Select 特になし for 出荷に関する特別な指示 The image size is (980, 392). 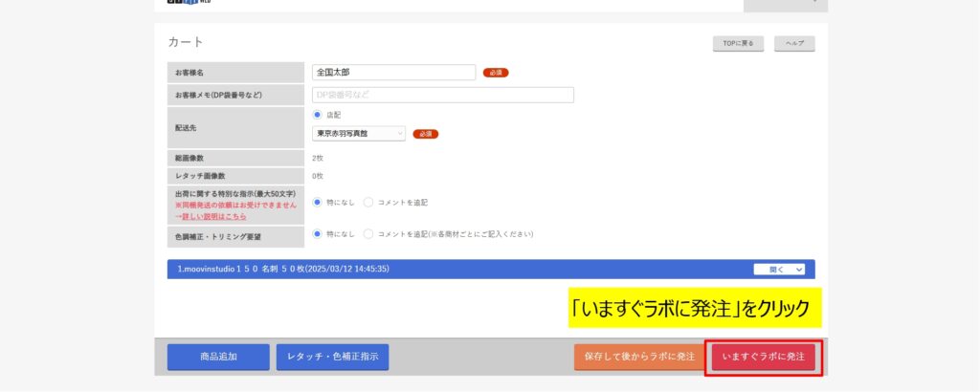pos(318,203)
